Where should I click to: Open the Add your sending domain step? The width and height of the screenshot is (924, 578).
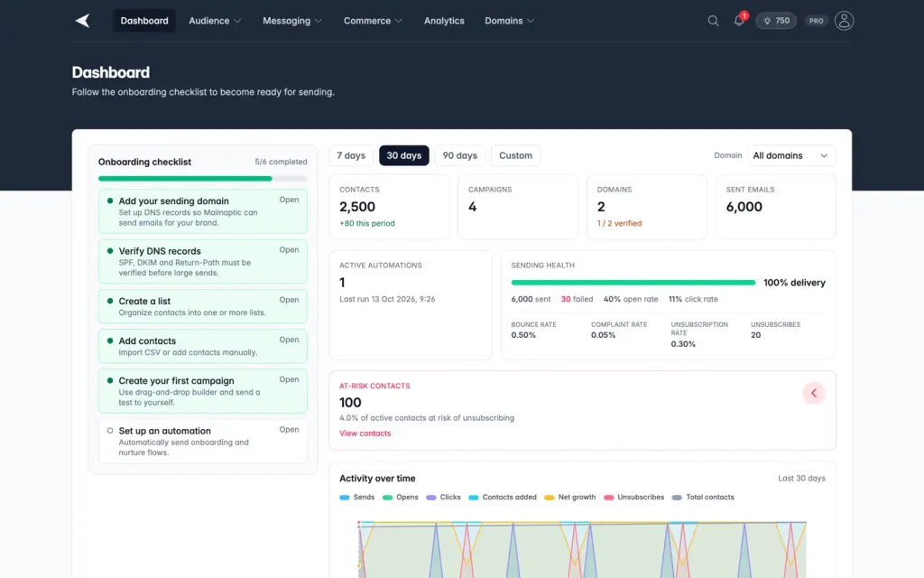pyautogui.click(x=203, y=211)
